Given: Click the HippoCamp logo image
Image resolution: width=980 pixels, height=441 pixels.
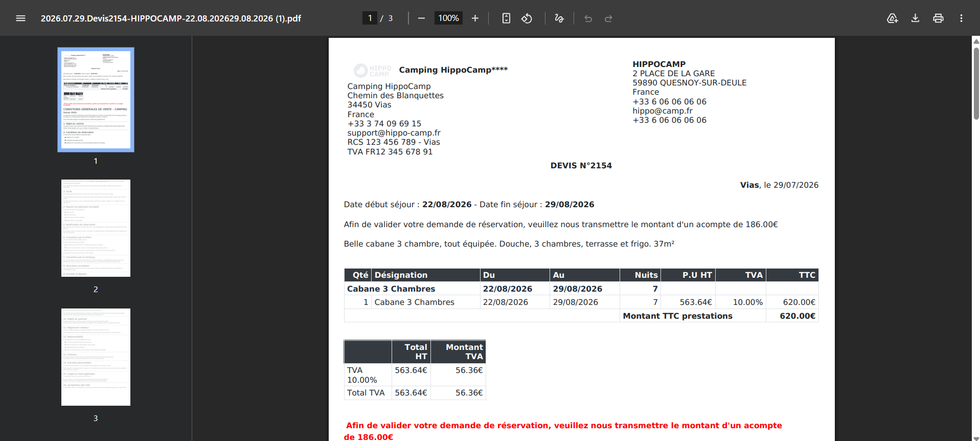Looking at the screenshot, I should [x=373, y=70].
